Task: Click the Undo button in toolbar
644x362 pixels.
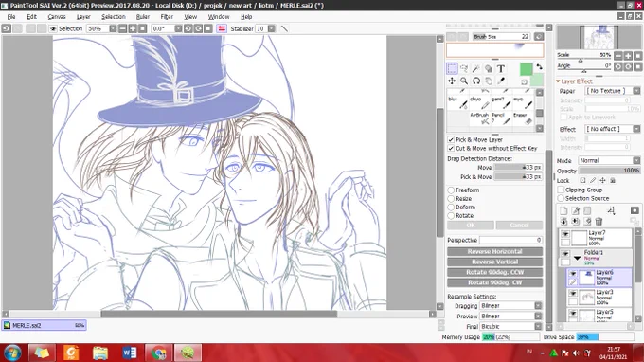Action: point(7,28)
